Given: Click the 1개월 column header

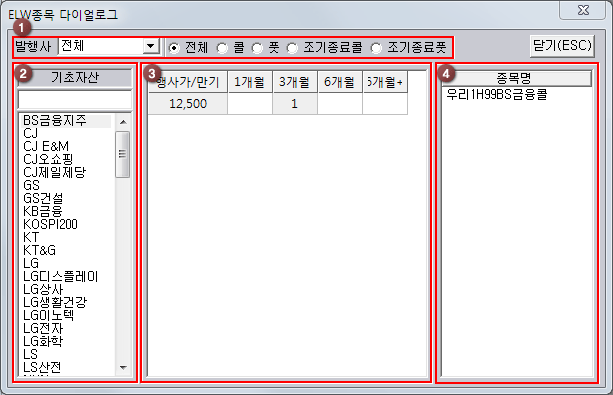Looking at the screenshot, I should tap(249, 82).
